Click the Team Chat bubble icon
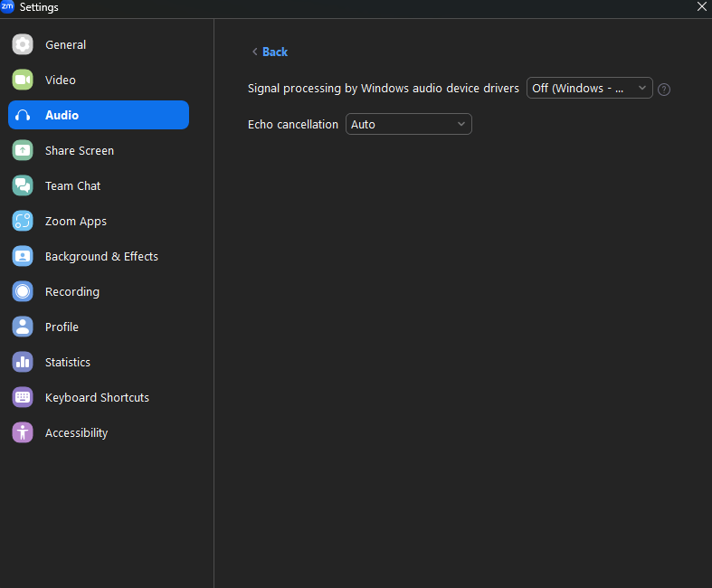The height and width of the screenshot is (588, 712). [23, 185]
